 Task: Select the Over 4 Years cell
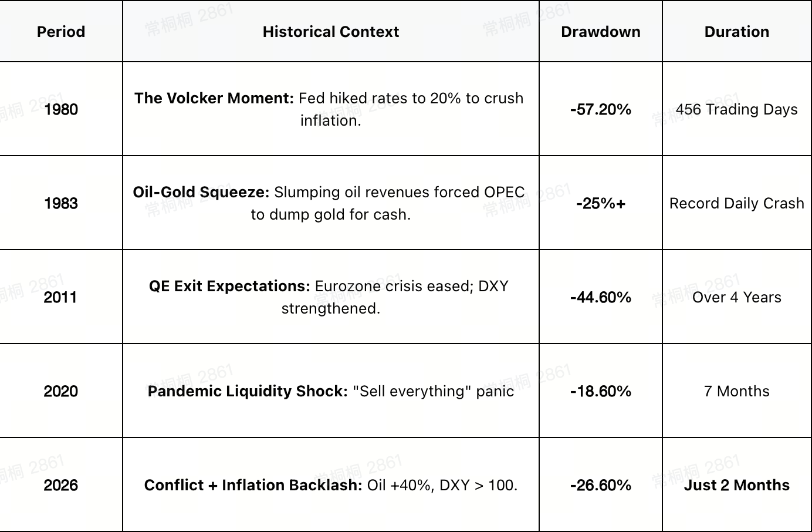coord(737,297)
